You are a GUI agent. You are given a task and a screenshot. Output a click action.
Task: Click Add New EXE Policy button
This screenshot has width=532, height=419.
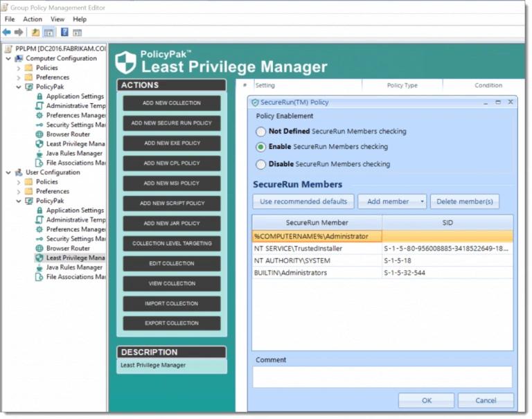(x=172, y=143)
